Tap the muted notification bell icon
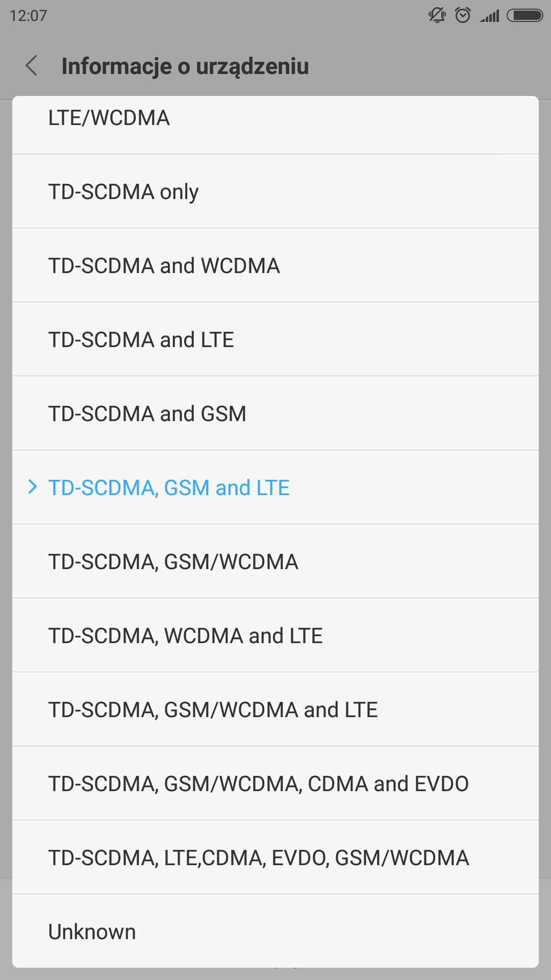The width and height of the screenshot is (551, 980). [437, 15]
